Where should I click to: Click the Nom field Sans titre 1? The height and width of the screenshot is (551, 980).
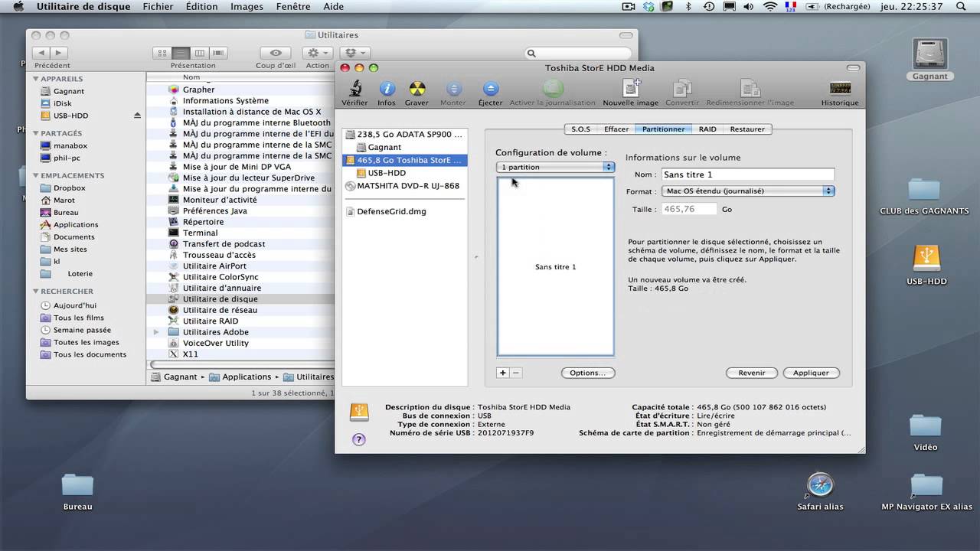click(747, 174)
